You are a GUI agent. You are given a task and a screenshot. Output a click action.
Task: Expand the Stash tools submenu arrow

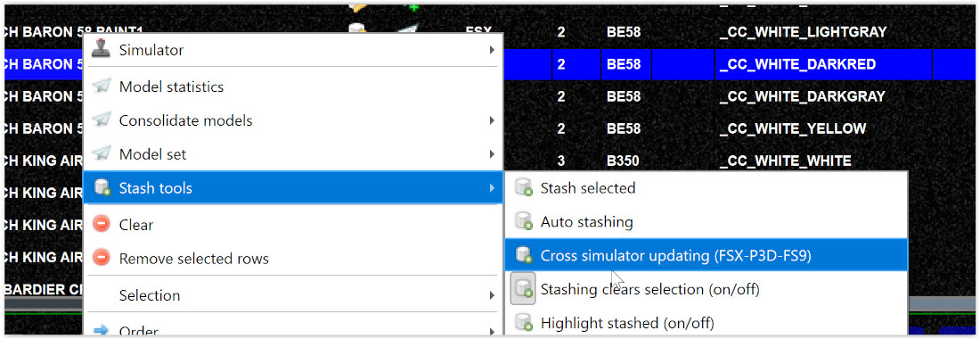[x=493, y=187]
